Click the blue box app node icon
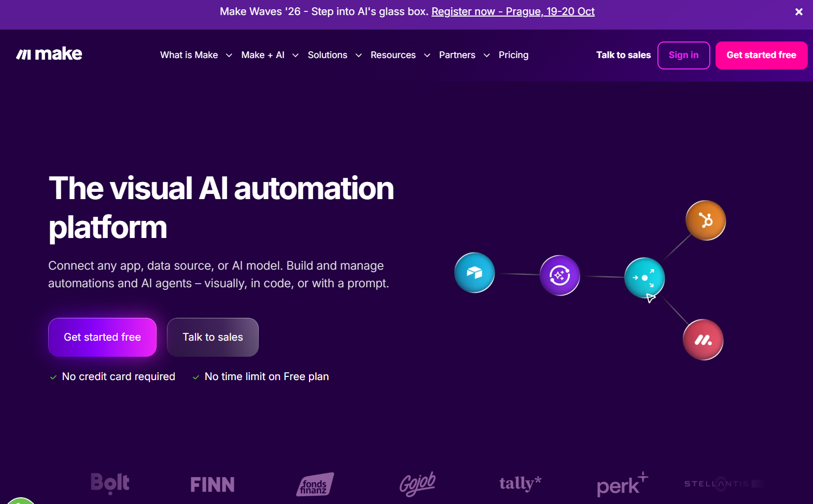 click(474, 273)
